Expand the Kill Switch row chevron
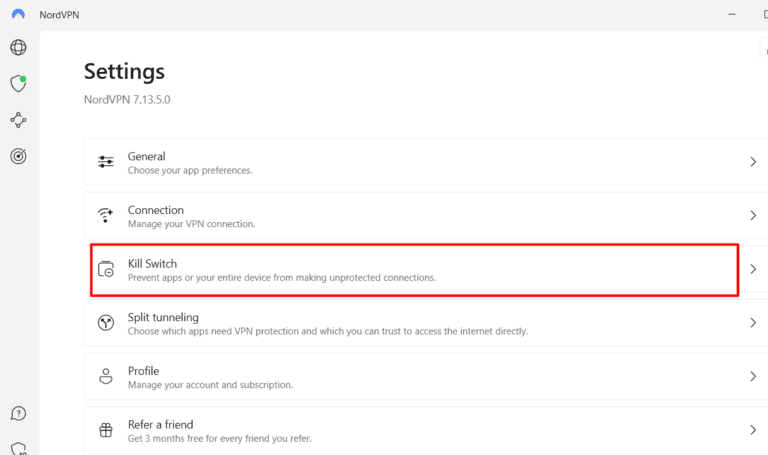 tap(753, 269)
